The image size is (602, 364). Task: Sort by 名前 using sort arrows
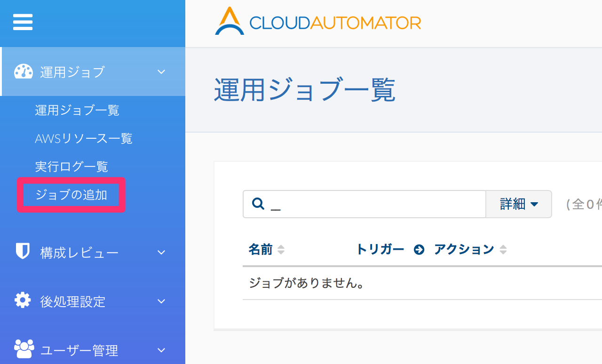[281, 250]
